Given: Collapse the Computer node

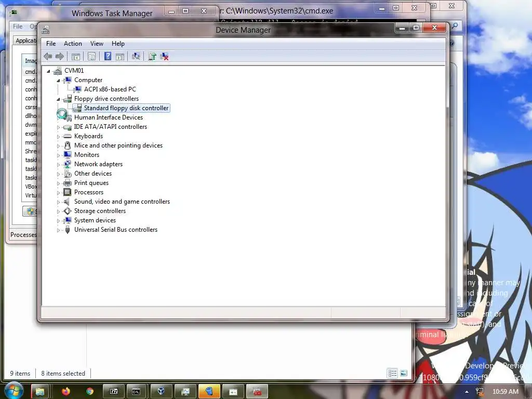Looking at the screenshot, I should [58, 81].
